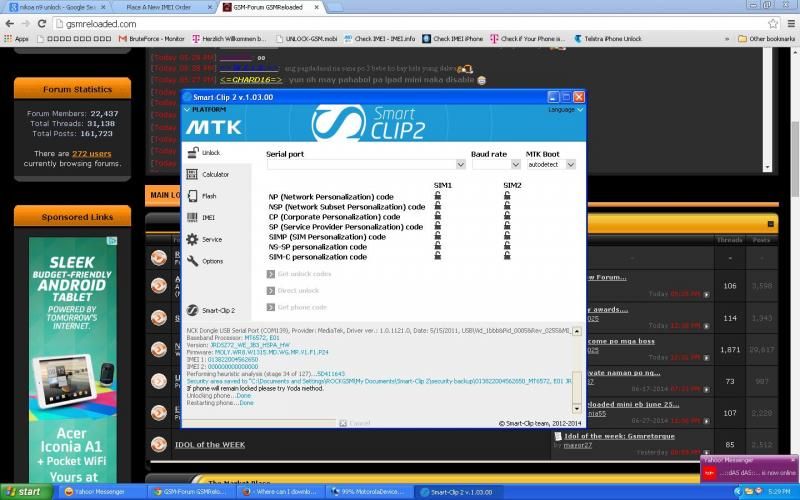Open the 272 users link
The height and width of the screenshot is (500, 800).
pyautogui.click(x=91, y=154)
